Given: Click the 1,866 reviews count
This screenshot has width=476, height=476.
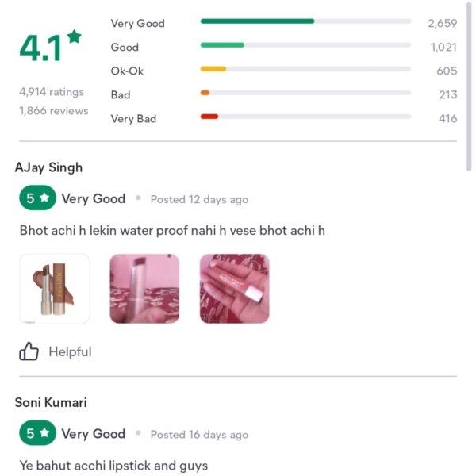Looking at the screenshot, I should click(54, 111).
